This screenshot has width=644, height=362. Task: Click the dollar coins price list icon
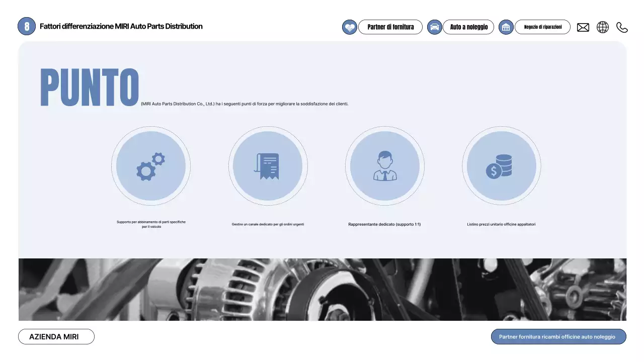[501, 166]
